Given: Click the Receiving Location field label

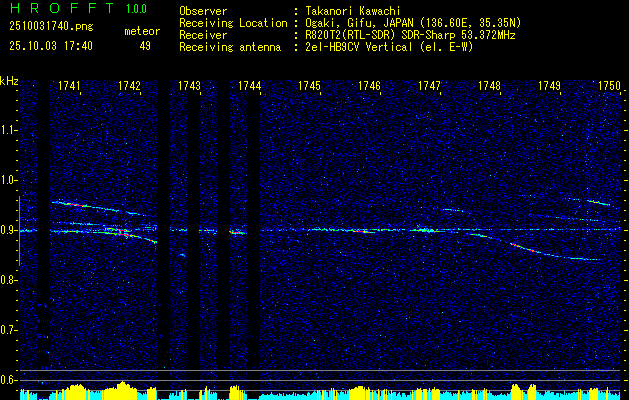Looking at the screenshot, I should (x=233, y=23).
